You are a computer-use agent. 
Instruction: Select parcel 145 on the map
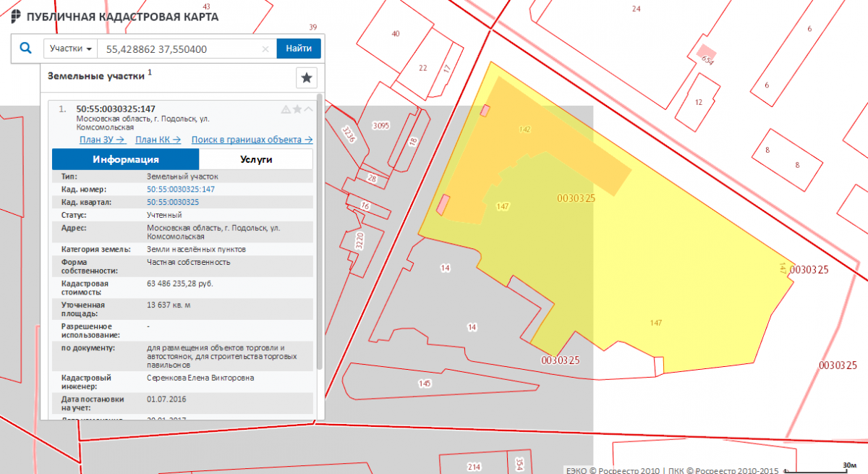(x=425, y=383)
